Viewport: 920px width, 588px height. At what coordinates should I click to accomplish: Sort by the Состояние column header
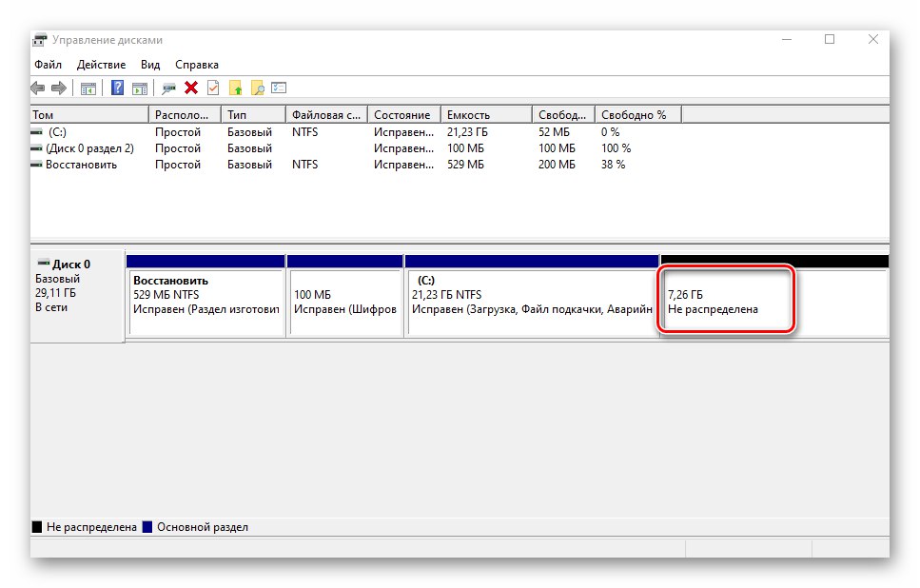pos(404,115)
